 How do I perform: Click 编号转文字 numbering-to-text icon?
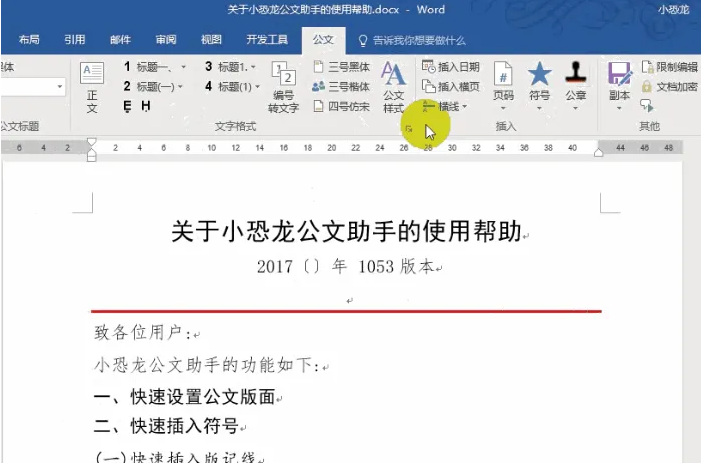coord(283,87)
